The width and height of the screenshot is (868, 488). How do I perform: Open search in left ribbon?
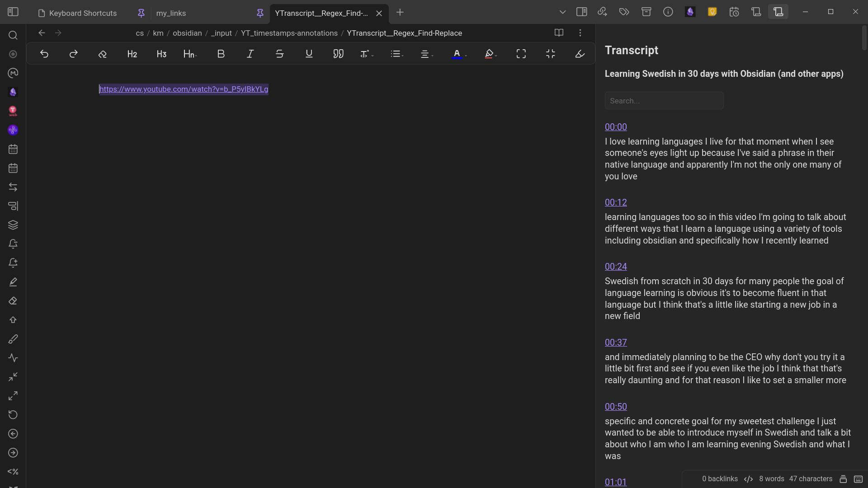(13, 35)
